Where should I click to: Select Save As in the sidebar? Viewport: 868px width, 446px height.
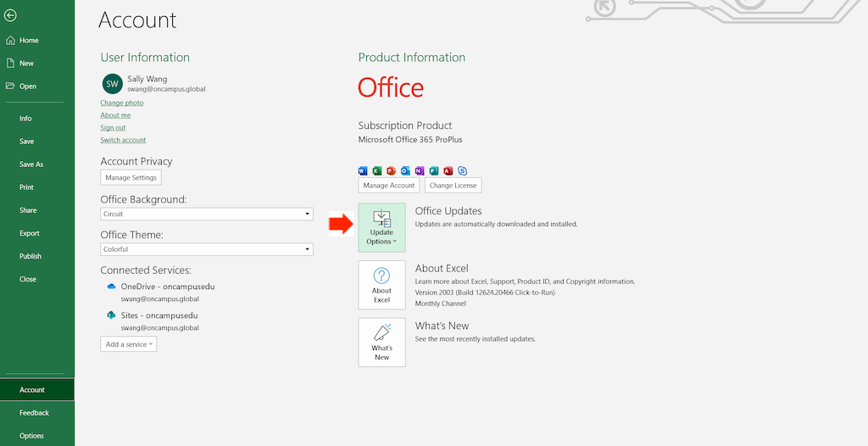click(x=31, y=164)
